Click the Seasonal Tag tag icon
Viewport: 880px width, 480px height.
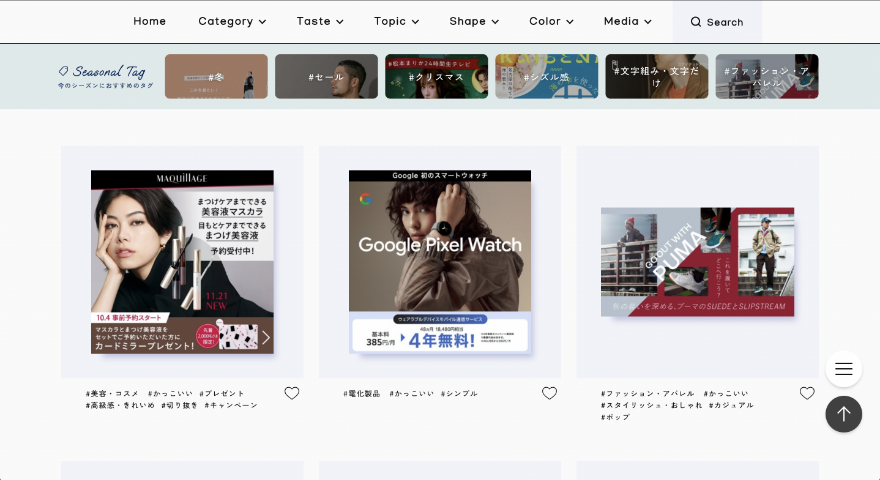click(x=63, y=71)
